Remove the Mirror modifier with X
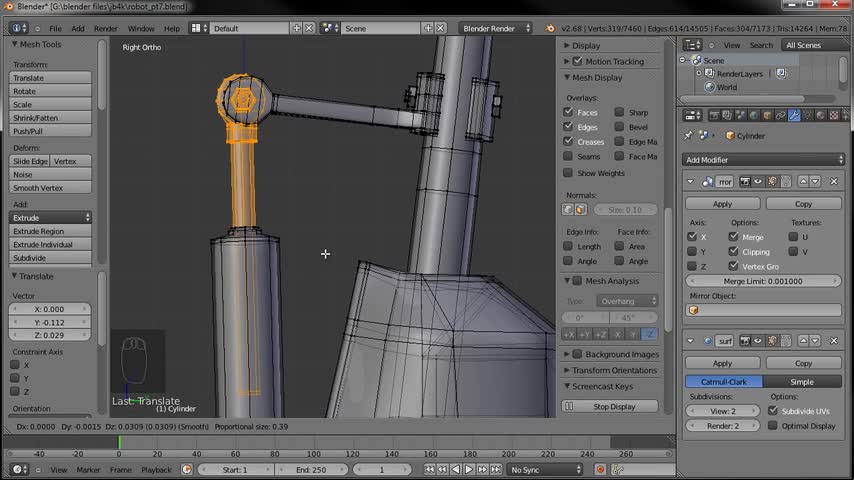This screenshot has width=854, height=480. [x=834, y=181]
